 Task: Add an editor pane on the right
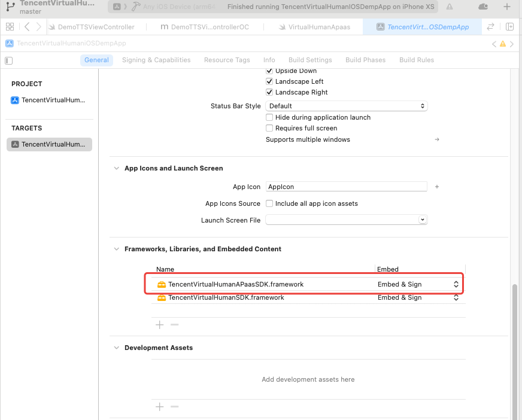tap(509, 27)
